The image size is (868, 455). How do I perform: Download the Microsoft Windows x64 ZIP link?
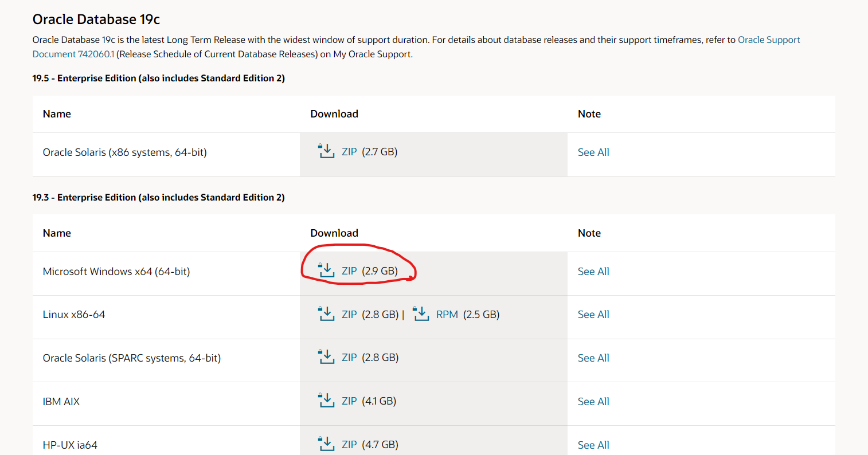(x=349, y=271)
